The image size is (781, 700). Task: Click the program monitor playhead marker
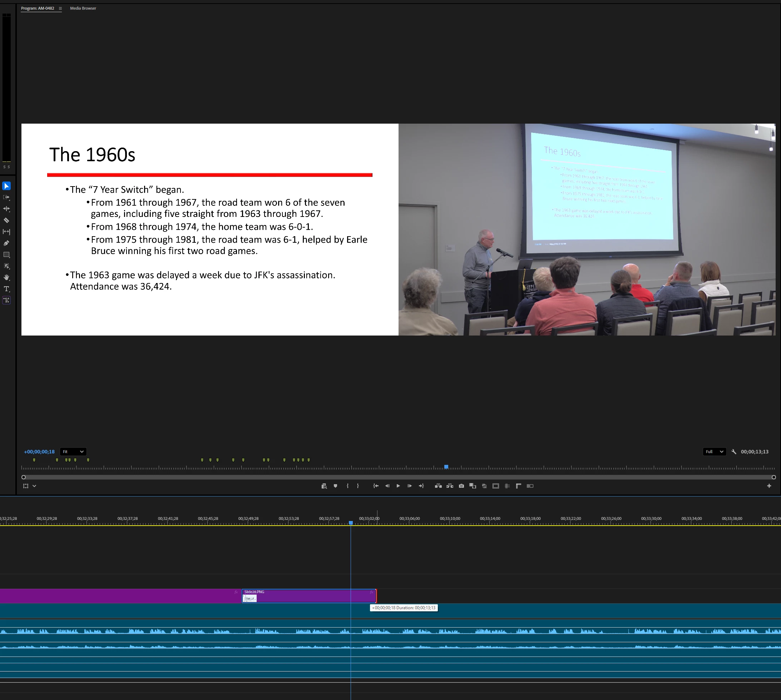[446, 467]
